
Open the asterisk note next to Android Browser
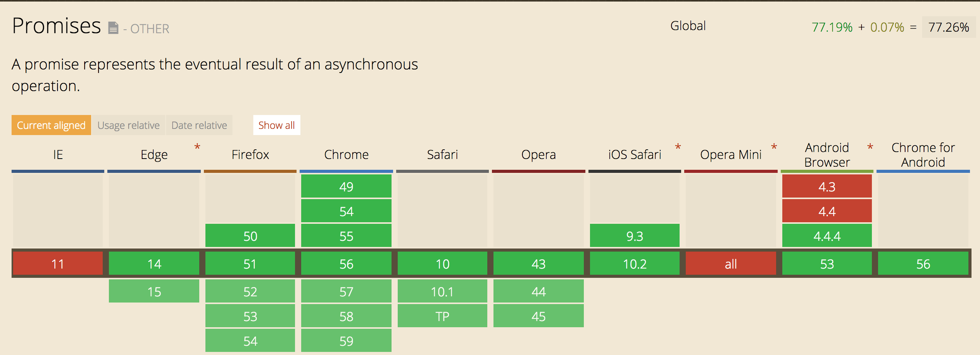point(870,147)
